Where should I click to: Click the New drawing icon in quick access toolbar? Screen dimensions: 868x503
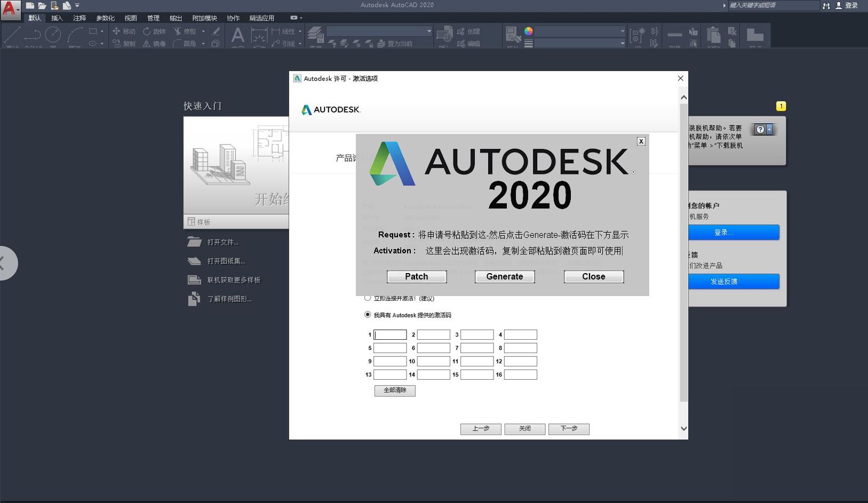click(x=30, y=5)
